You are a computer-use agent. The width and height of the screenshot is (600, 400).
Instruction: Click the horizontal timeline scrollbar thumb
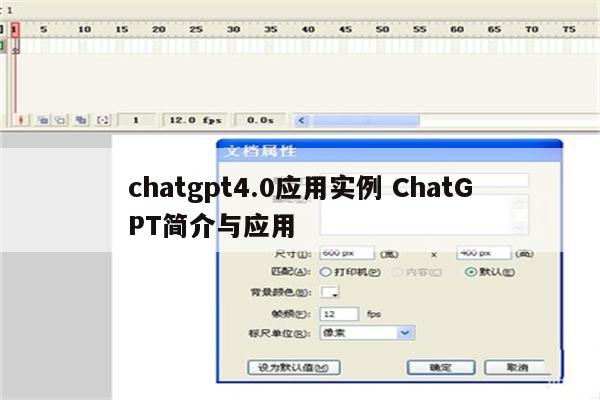366,121
